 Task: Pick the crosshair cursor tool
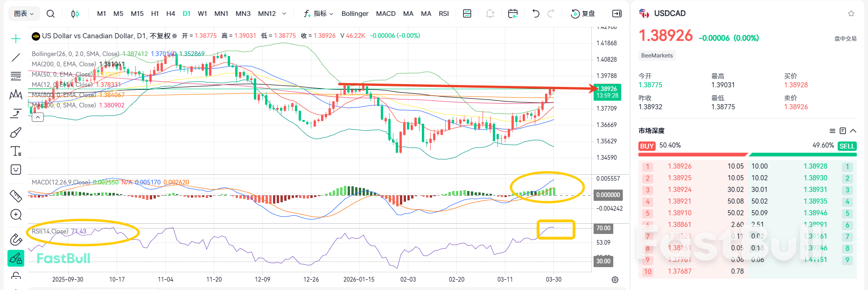pyautogui.click(x=16, y=39)
